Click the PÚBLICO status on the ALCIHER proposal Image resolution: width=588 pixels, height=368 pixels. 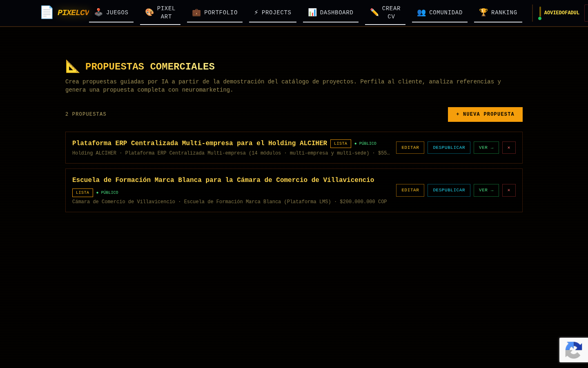[x=365, y=144]
